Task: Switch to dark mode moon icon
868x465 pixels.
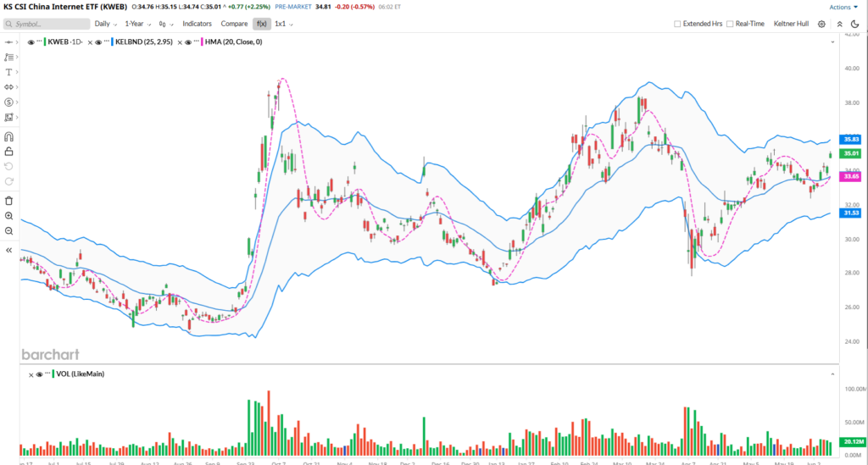Action: 856,25
